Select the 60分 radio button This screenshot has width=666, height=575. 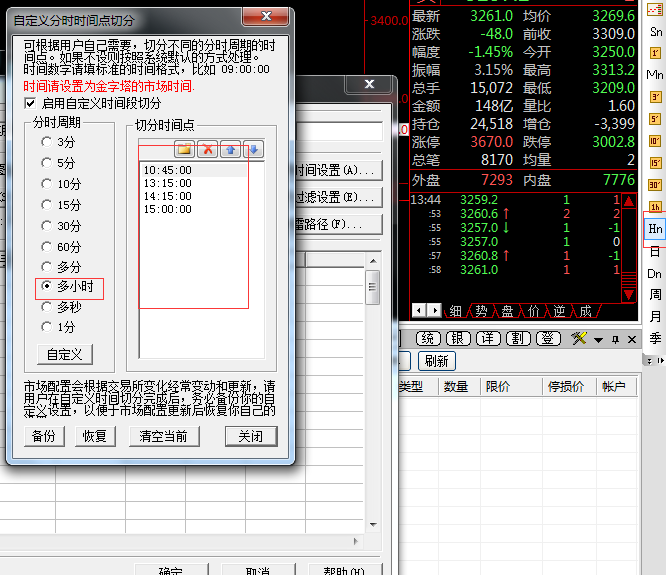pos(47,247)
